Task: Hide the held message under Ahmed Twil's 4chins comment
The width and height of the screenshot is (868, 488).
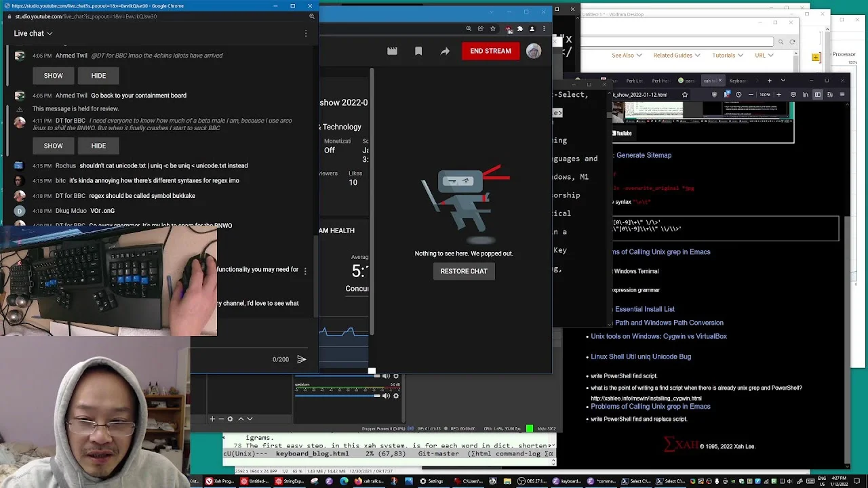Action: point(98,75)
